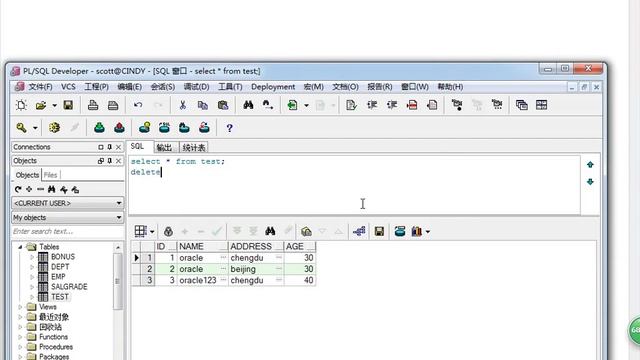Screen dimensions: 640x360
Task: Open the 文件(F) menu
Action: point(40,87)
